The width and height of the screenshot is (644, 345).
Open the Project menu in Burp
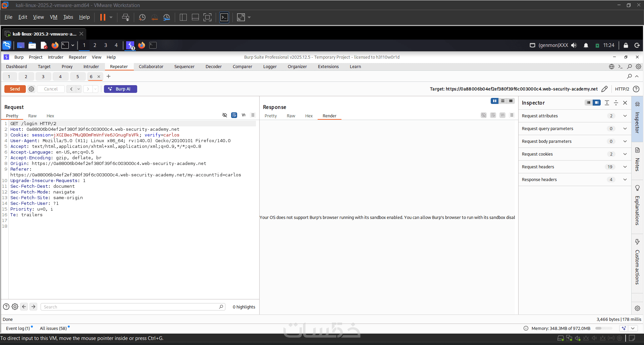36,57
